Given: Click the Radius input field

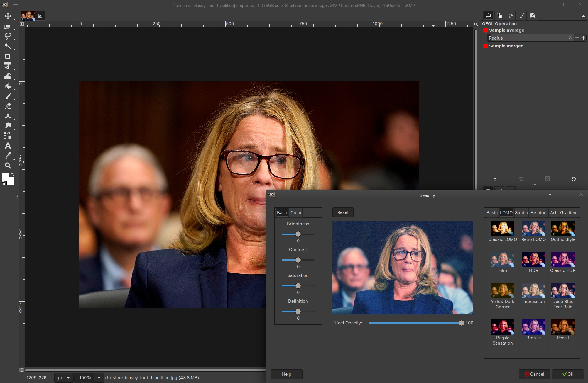Looking at the screenshot, I should [530, 38].
